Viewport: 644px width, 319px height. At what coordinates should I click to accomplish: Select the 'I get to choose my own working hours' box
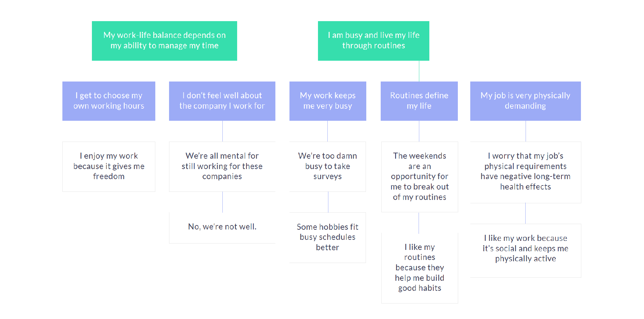[x=109, y=101]
